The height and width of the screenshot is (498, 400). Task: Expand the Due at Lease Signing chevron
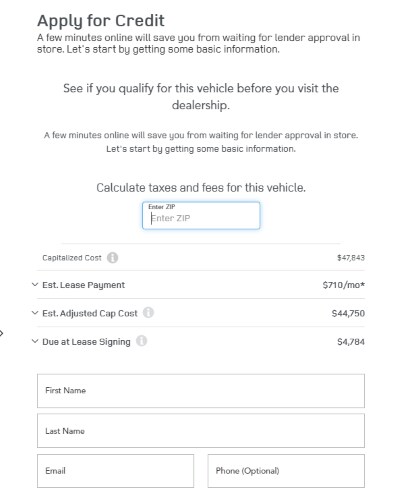[x=35, y=341]
